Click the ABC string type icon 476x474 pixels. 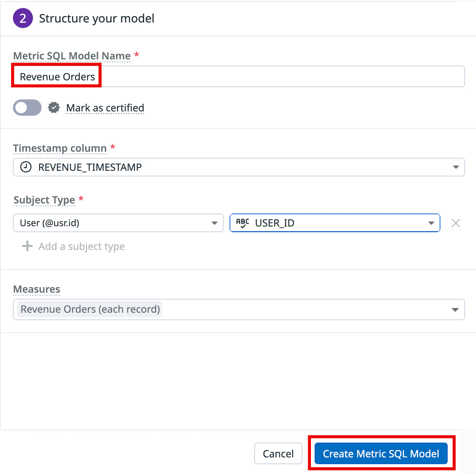coord(243,223)
